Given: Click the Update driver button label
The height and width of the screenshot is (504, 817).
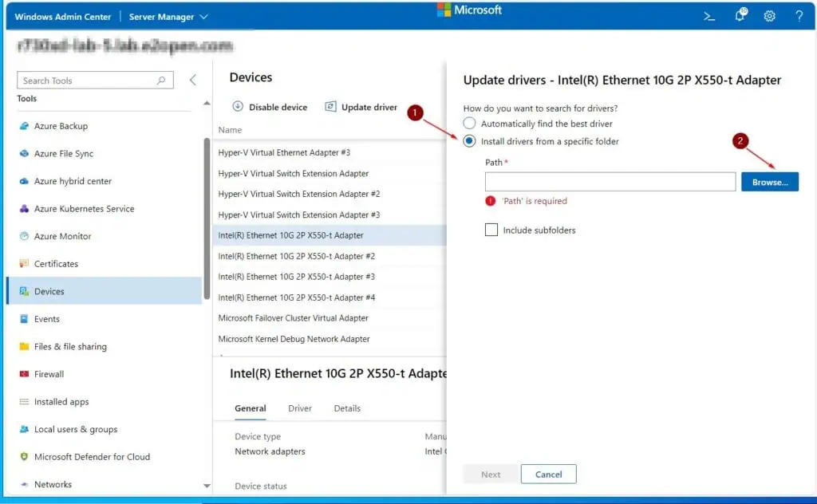Looking at the screenshot, I should pos(369,107).
